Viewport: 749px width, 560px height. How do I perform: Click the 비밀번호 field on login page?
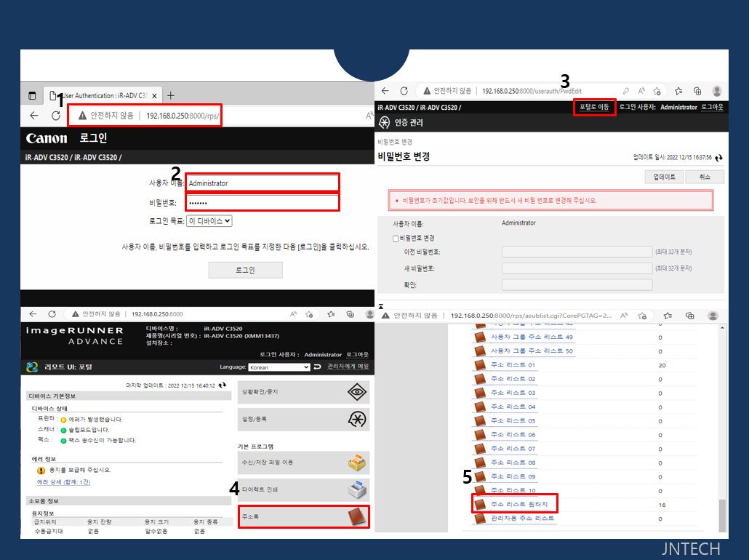tap(263, 203)
